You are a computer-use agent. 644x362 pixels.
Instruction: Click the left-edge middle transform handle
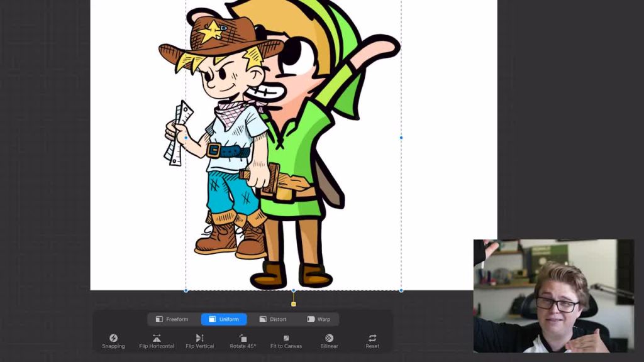(x=186, y=138)
